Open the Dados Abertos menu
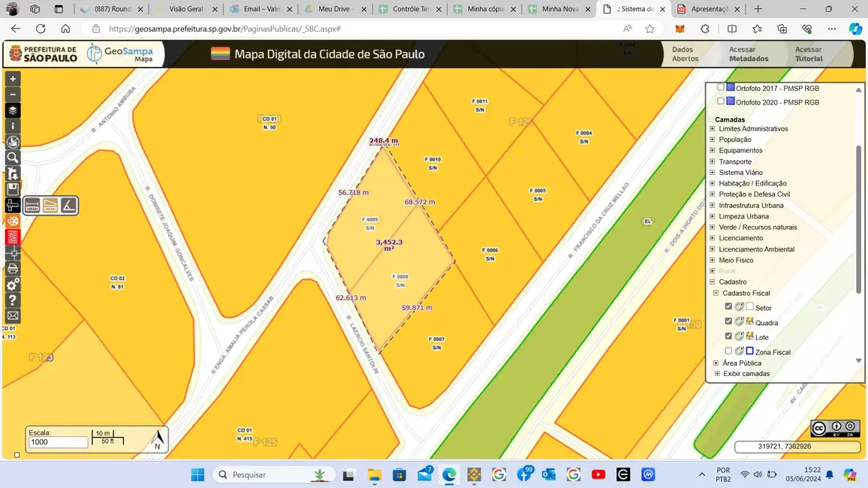Screen dimensions: 868x488 685,54
